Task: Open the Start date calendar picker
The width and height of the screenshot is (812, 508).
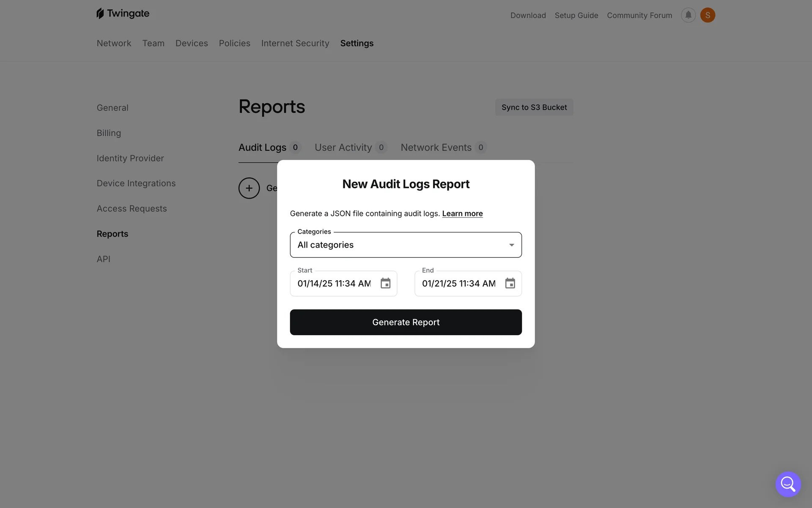Action: pyautogui.click(x=385, y=283)
